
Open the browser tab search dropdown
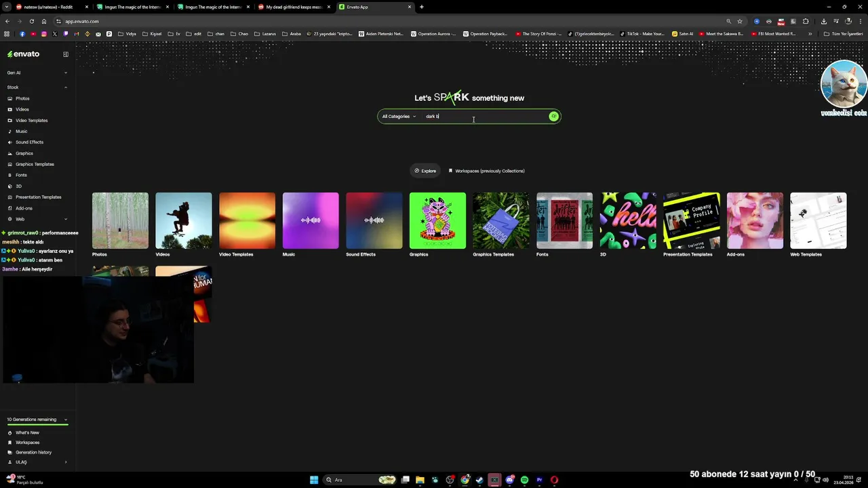tap(7, 7)
